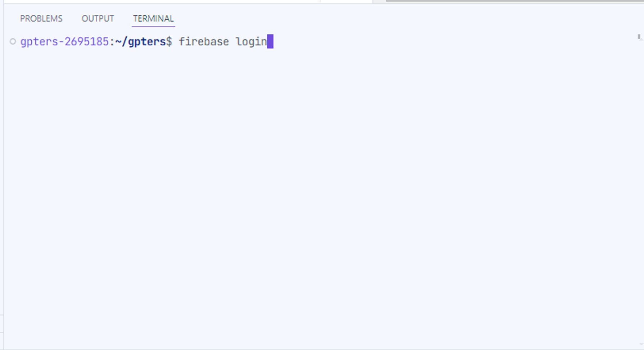Open the OUTPUT tab
Screen dimensions: 644x350
pyautogui.click(x=97, y=18)
